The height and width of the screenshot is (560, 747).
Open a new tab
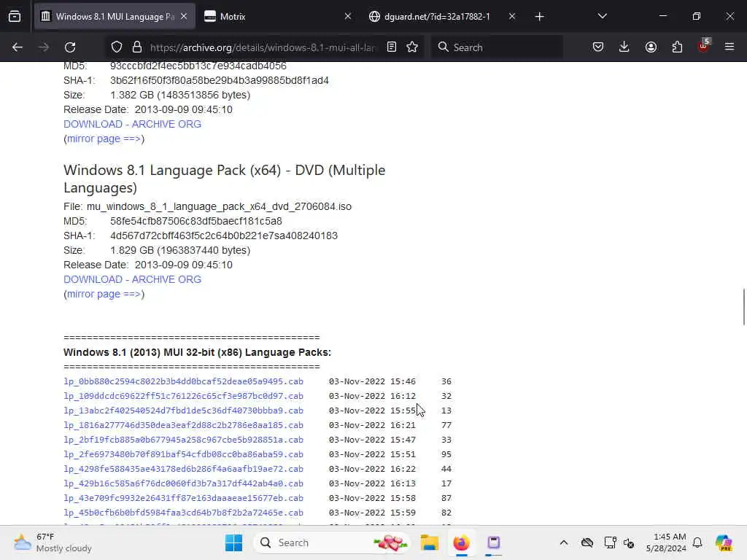point(539,17)
